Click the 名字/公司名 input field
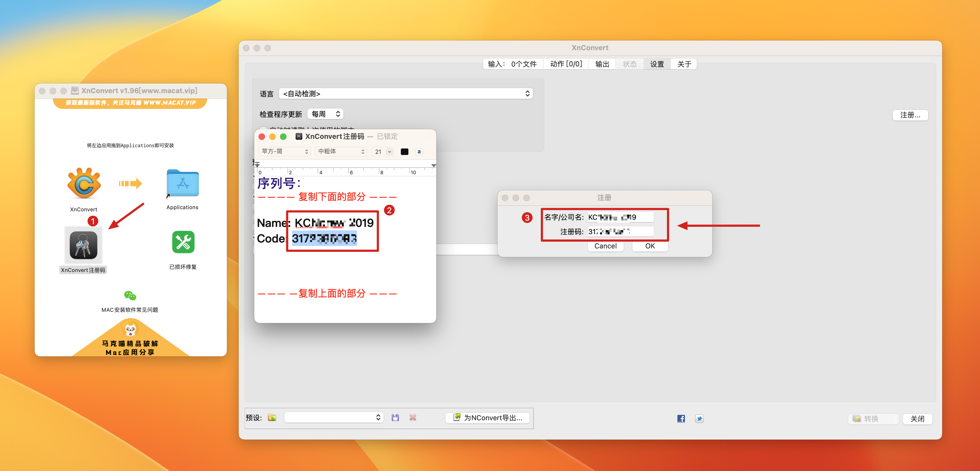 pos(620,217)
